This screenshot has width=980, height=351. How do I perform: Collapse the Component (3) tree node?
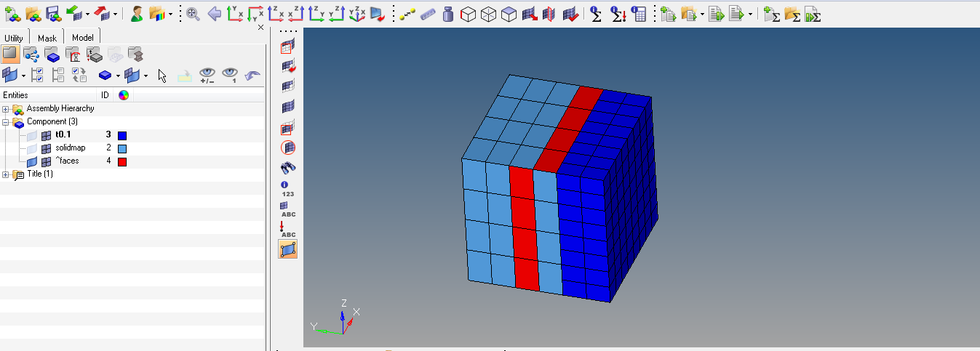(6, 122)
